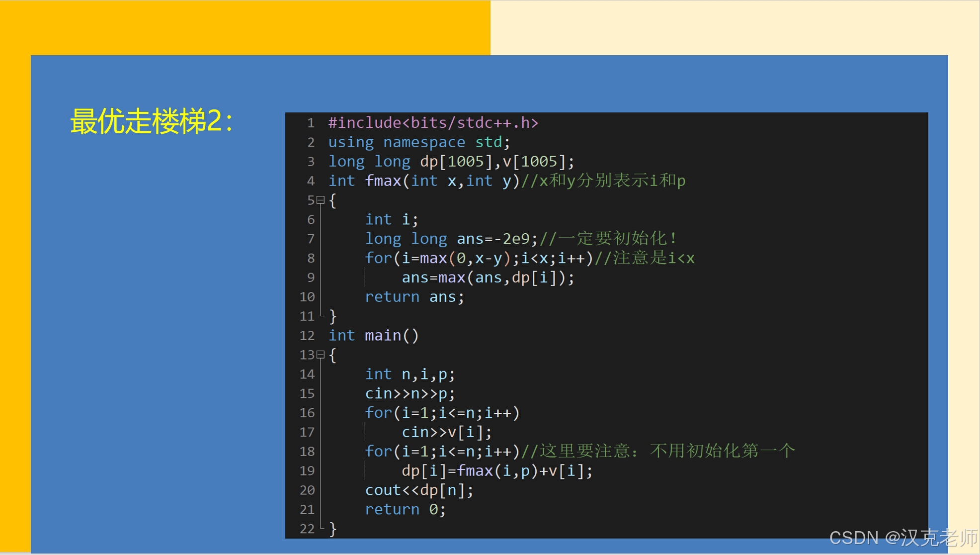This screenshot has width=980, height=555.
Task: Click the cin>>n>>p line
Action: pos(409,393)
